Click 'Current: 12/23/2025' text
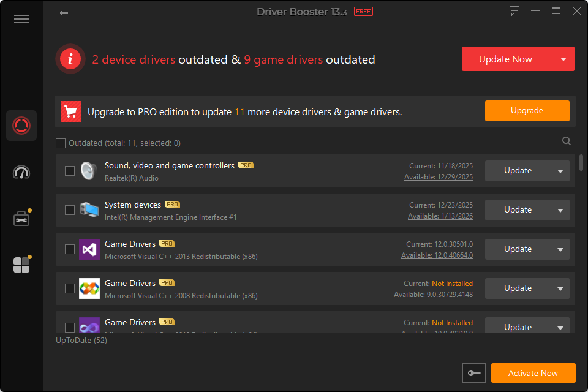Viewport: 588px width, 392px height. [x=440, y=205]
